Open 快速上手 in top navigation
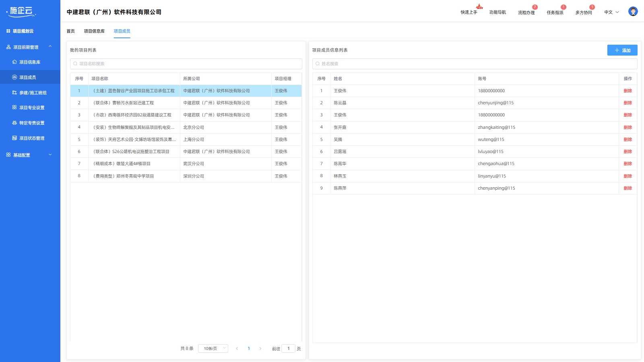 [x=469, y=12]
